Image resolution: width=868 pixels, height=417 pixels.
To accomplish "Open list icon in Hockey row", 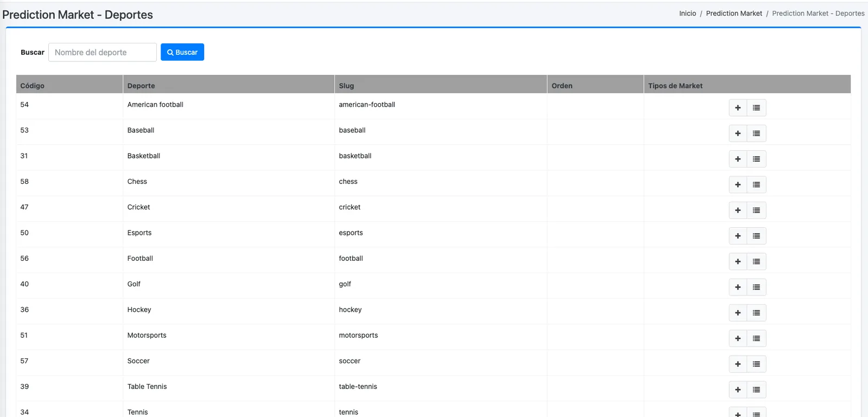I will click(x=756, y=313).
